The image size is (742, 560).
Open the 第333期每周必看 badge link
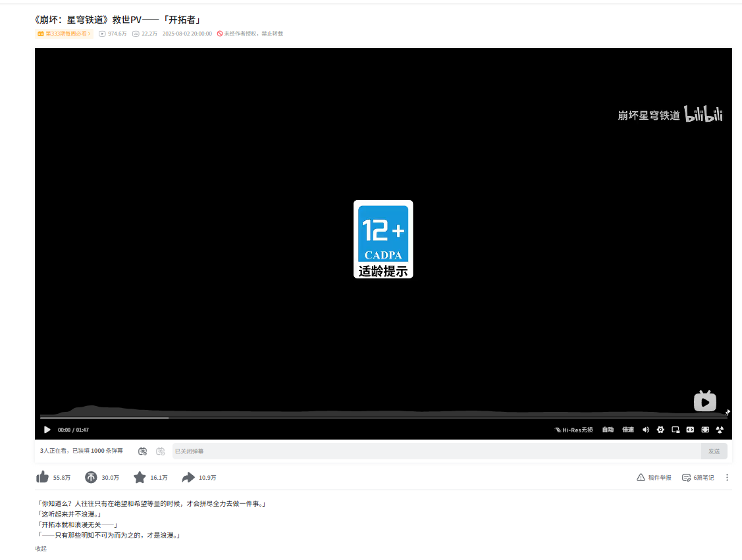click(x=64, y=34)
